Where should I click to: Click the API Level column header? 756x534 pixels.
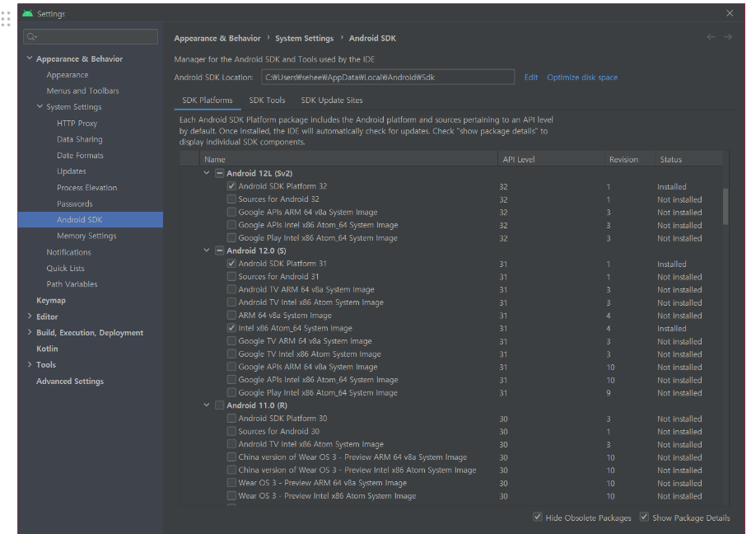coord(551,159)
